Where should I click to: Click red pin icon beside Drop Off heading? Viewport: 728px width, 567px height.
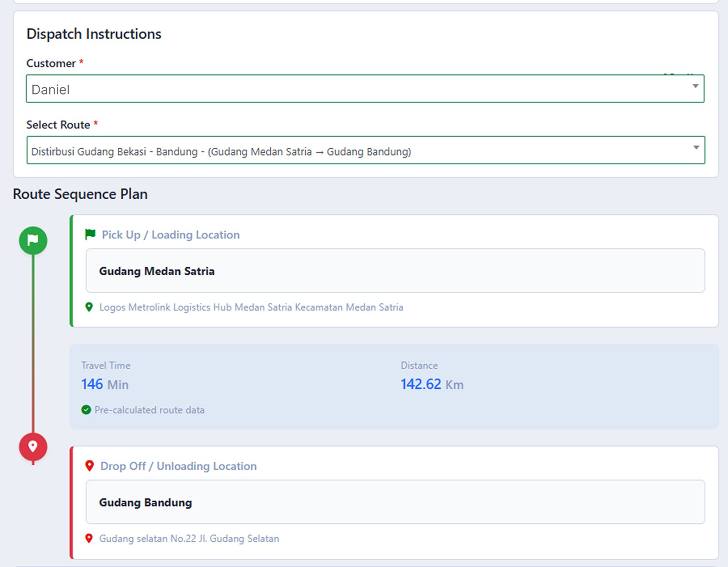(90, 466)
